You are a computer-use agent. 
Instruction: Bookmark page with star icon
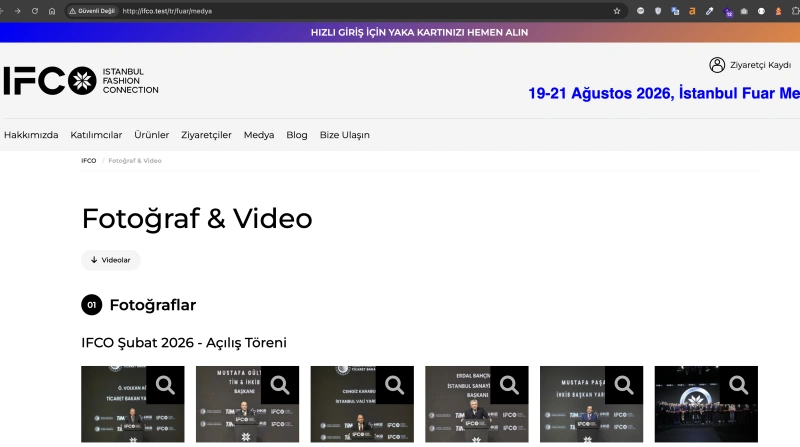pyautogui.click(x=617, y=11)
